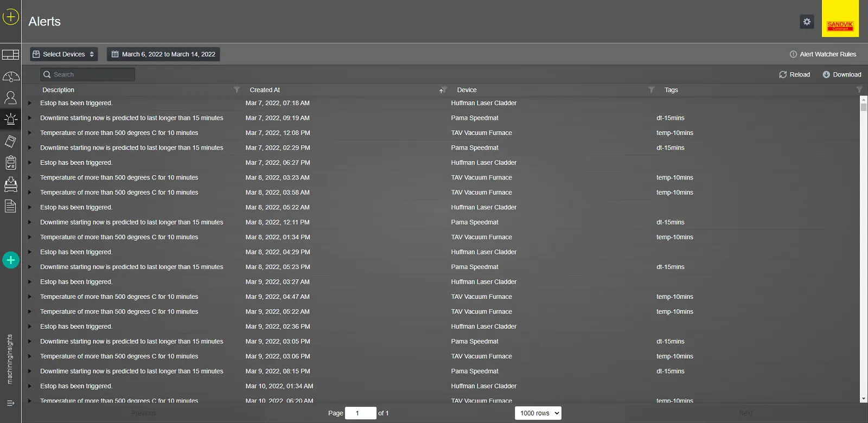
Task: Open the Select Devices dropdown
Action: tap(64, 54)
